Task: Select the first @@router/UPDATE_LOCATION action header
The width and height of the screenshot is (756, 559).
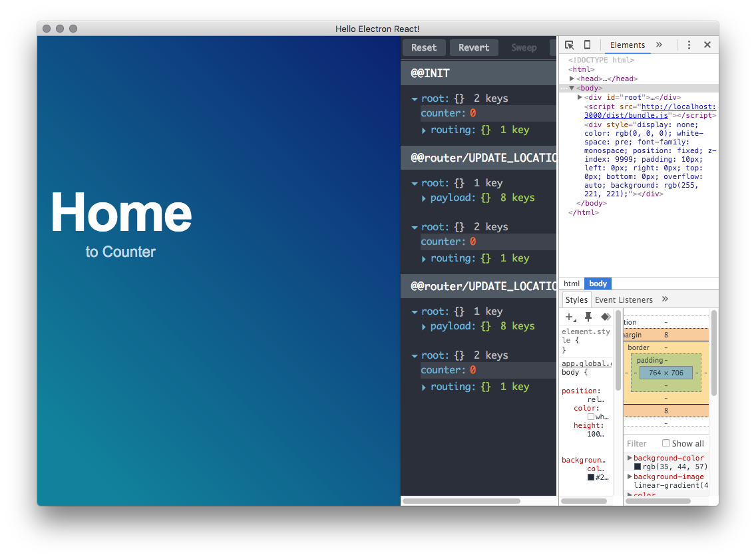Action: [x=478, y=158]
